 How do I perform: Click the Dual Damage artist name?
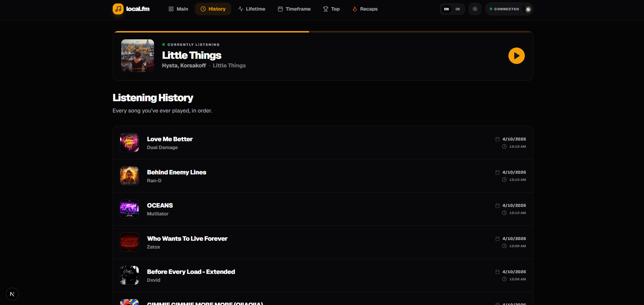pyautogui.click(x=162, y=147)
